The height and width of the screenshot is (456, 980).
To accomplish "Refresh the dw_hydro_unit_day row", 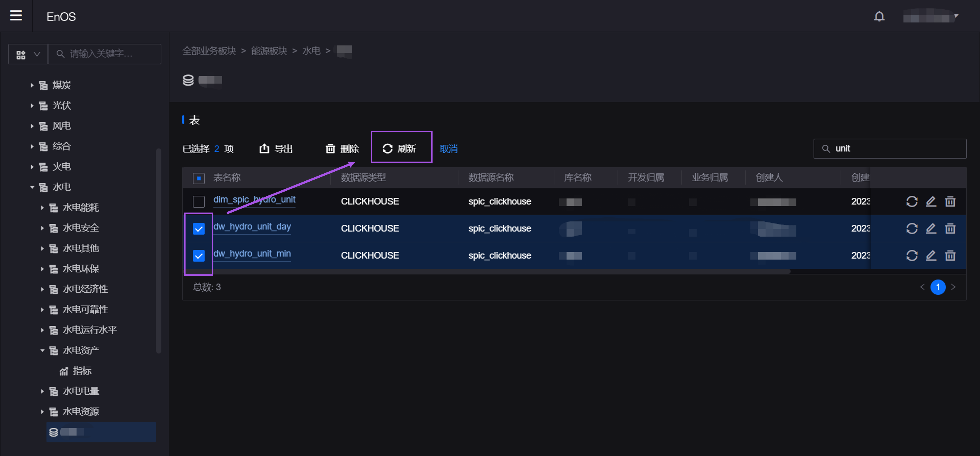I will pos(912,229).
